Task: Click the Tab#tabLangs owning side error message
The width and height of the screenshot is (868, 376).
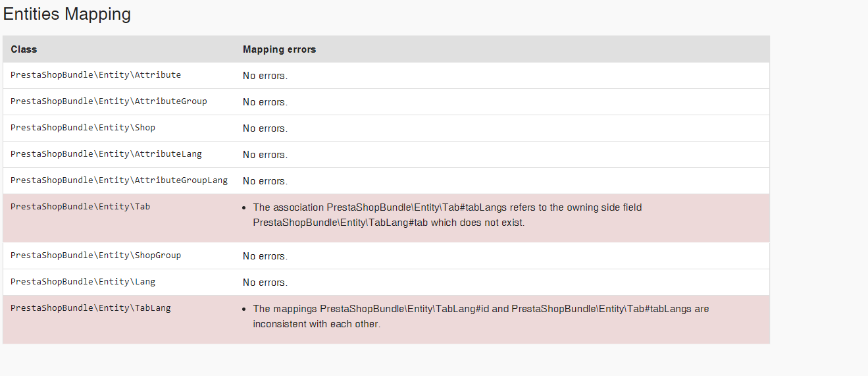Action: click(447, 215)
